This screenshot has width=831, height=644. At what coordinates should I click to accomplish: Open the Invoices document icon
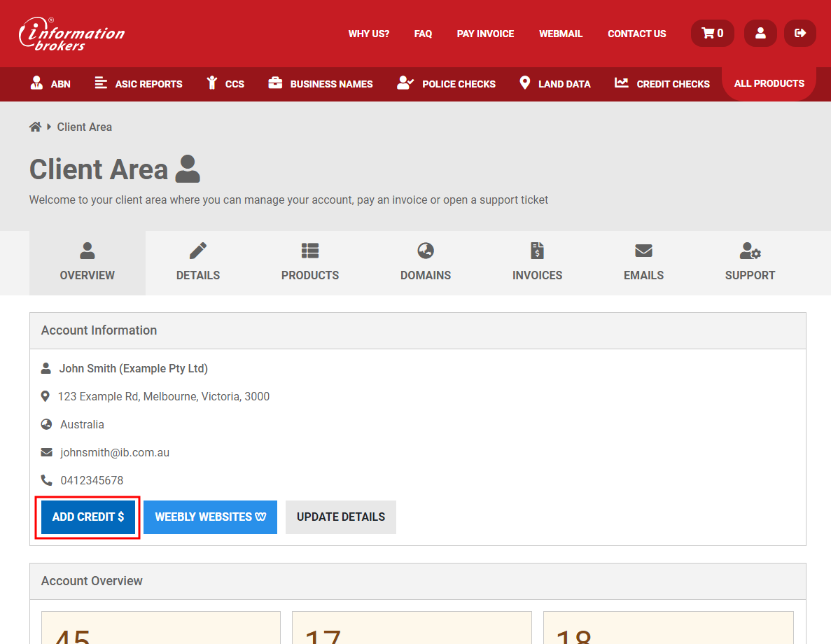tap(537, 251)
